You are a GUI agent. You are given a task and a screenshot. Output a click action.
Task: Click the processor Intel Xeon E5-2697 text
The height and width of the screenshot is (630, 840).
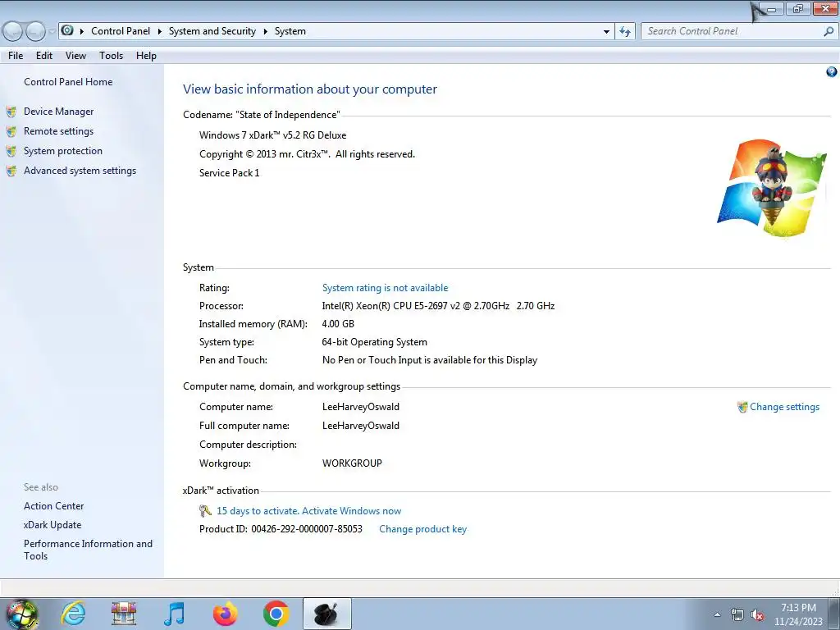click(x=438, y=306)
